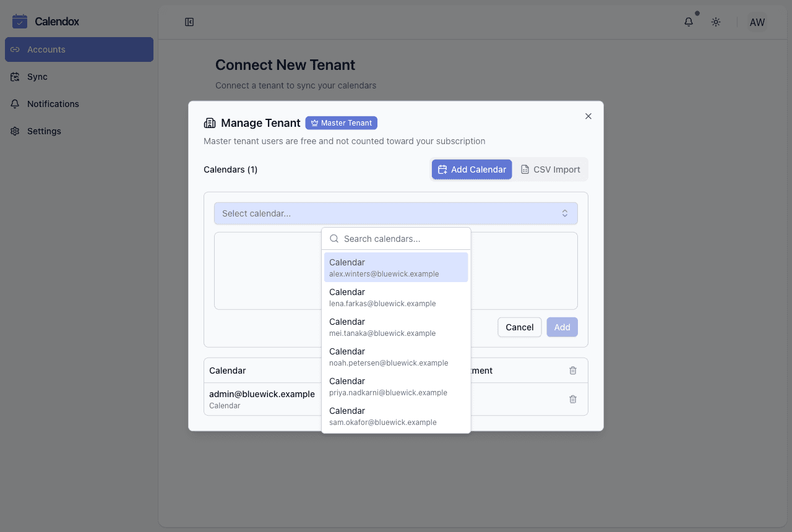
Task: Delete the admin@bluewick.example calendar row
Action: 573,400
